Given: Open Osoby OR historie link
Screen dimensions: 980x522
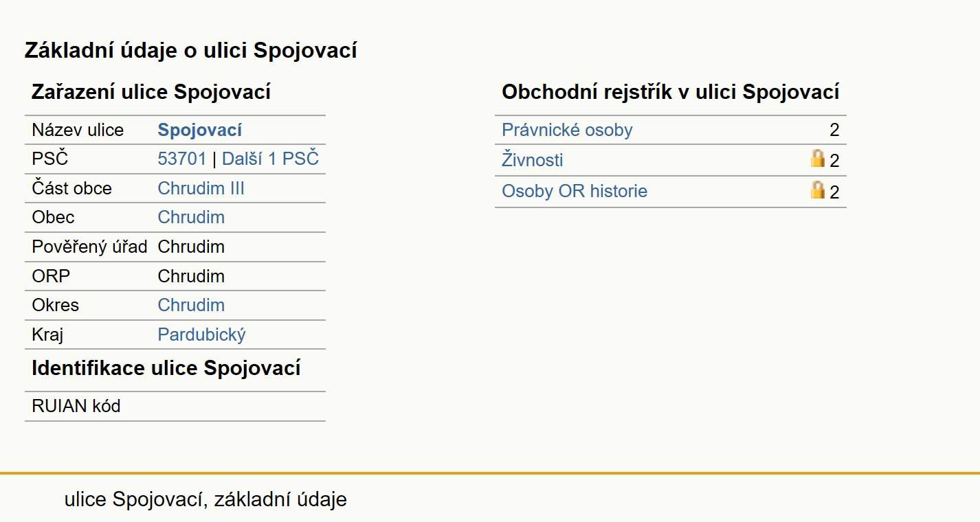Looking at the screenshot, I should [x=575, y=191].
